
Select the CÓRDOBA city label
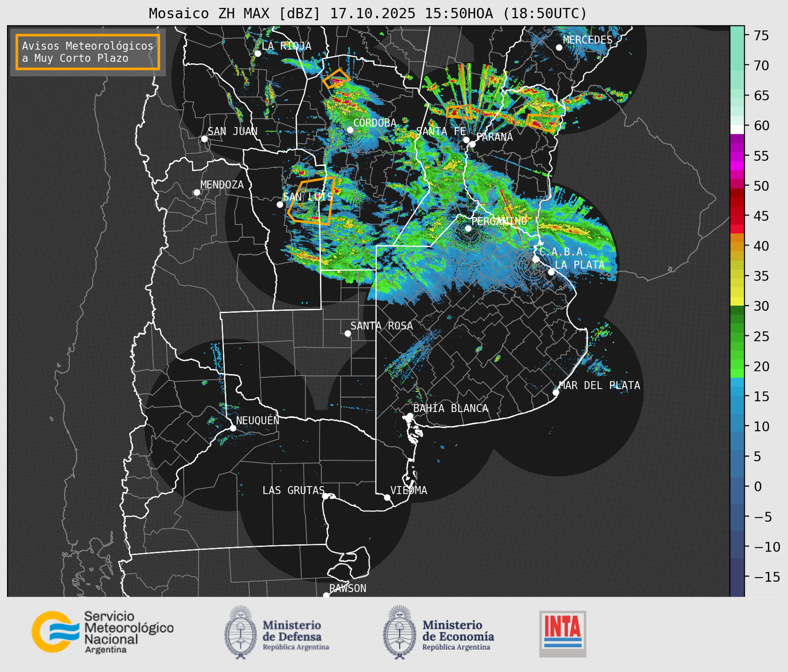[375, 122]
